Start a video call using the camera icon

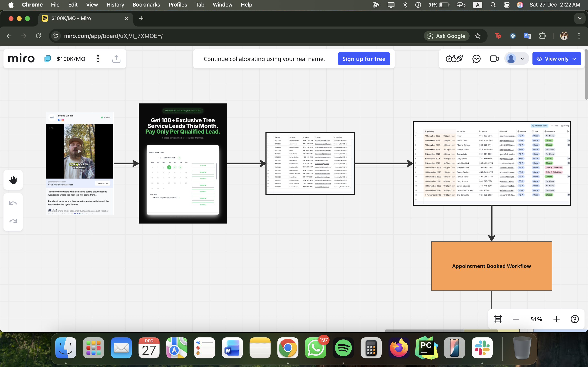tap(494, 59)
